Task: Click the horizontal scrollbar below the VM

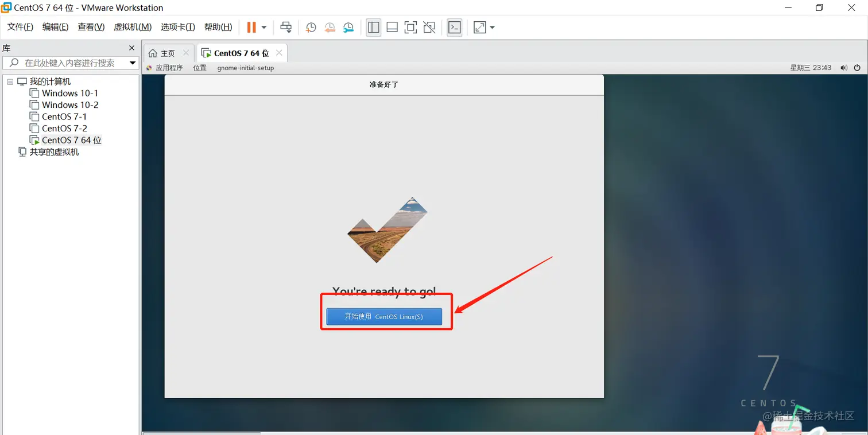Action: click(201, 433)
